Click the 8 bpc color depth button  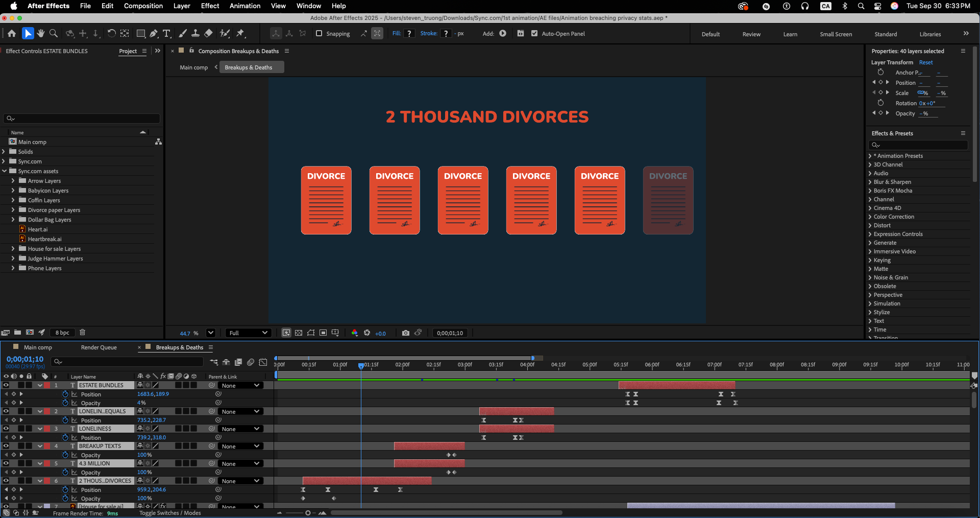(62, 333)
